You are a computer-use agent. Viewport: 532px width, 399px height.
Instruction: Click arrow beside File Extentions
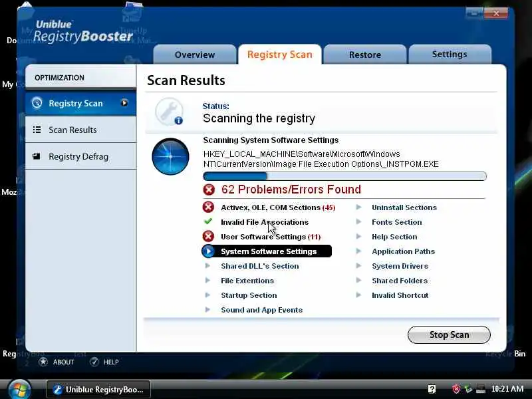pos(207,280)
